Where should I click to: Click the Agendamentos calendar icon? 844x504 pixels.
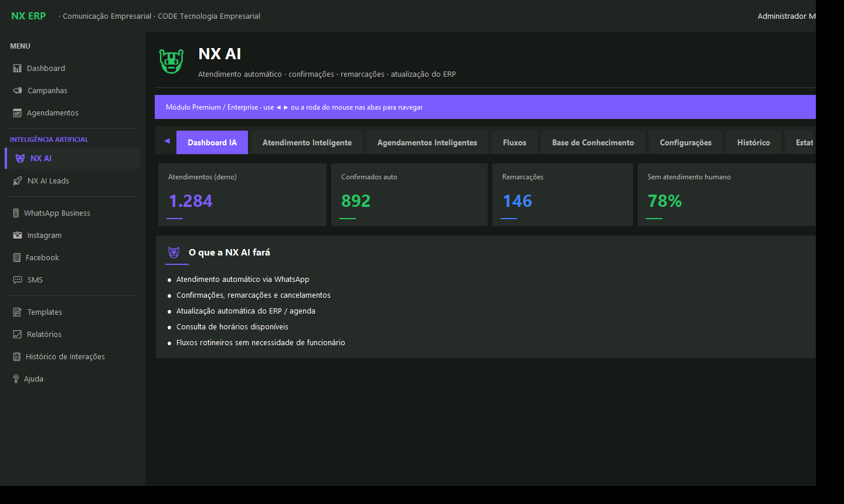17,113
